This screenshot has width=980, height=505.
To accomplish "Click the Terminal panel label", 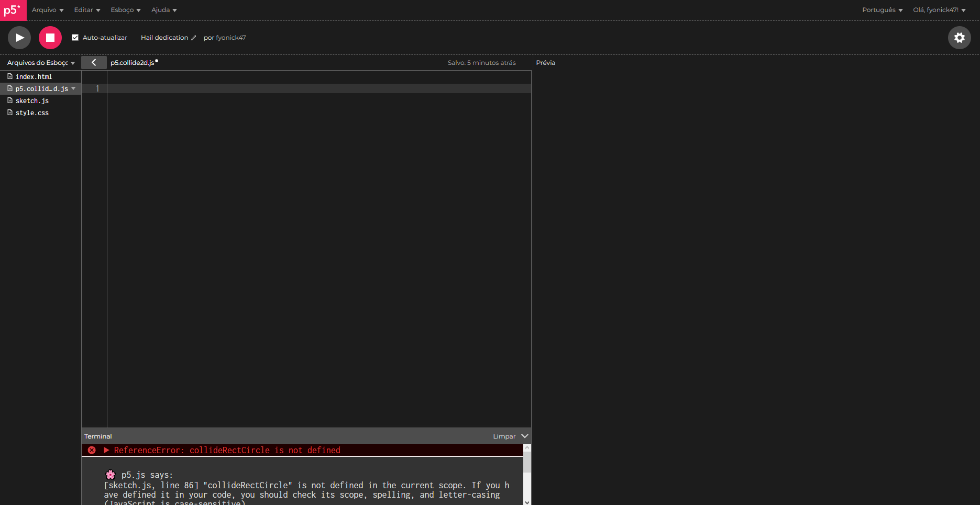I will [x=98, y=436].
